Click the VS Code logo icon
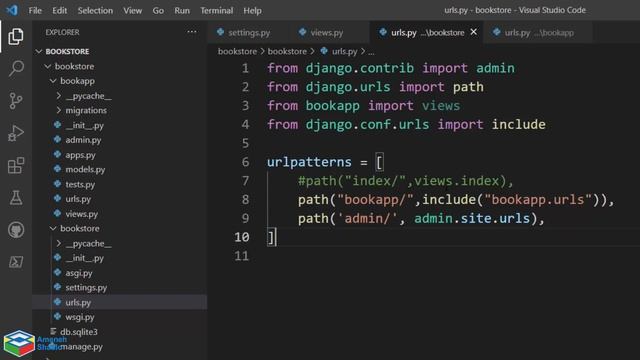The height and width of the screenshot is (360, 640). (12, 10)
